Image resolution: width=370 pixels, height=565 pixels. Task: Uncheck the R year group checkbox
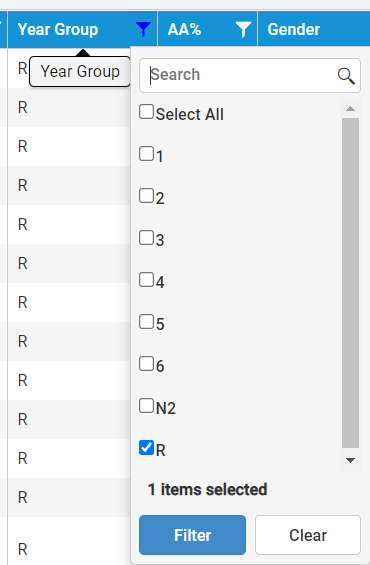[x=146, y=448]
